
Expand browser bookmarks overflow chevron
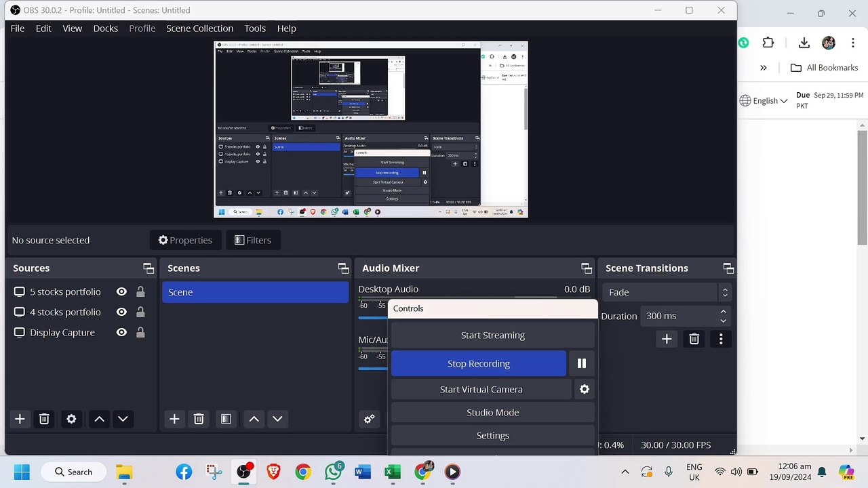click(764, 68)
